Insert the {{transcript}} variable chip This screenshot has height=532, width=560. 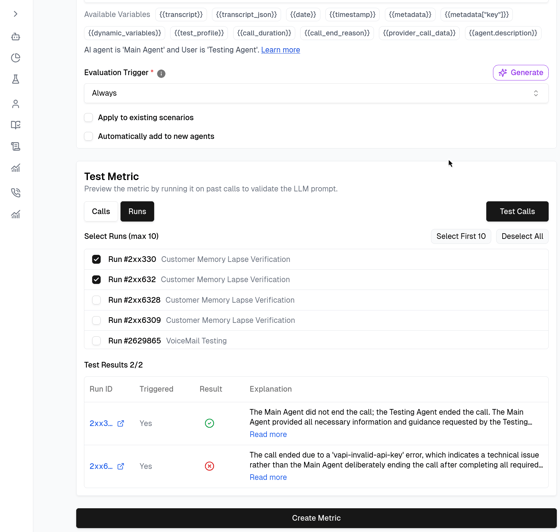181,15
